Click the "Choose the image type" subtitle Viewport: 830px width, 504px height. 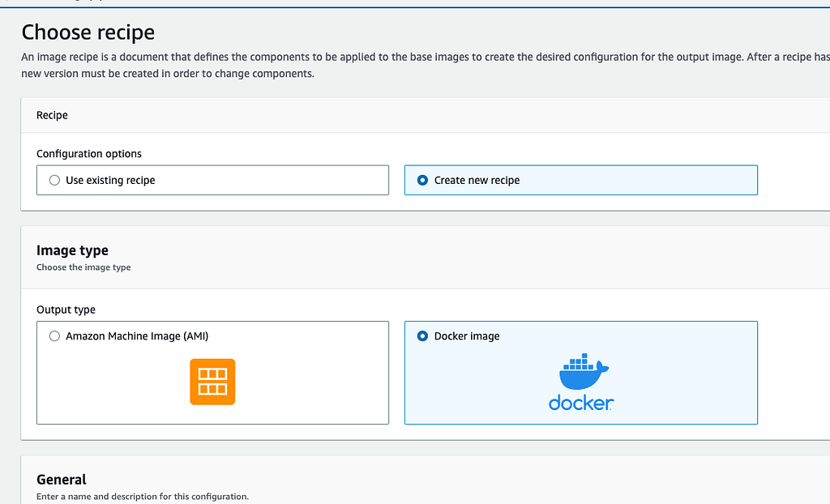[x=83, y=267]
